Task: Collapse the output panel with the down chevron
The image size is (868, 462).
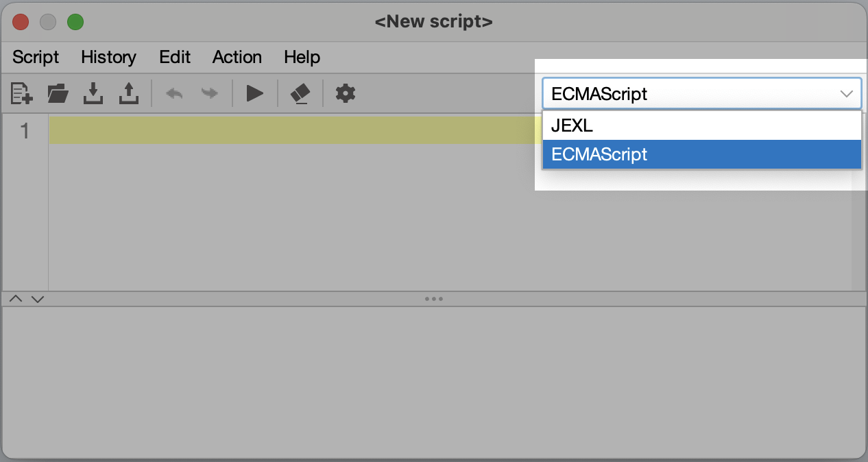Action: (x=38, y=298)
